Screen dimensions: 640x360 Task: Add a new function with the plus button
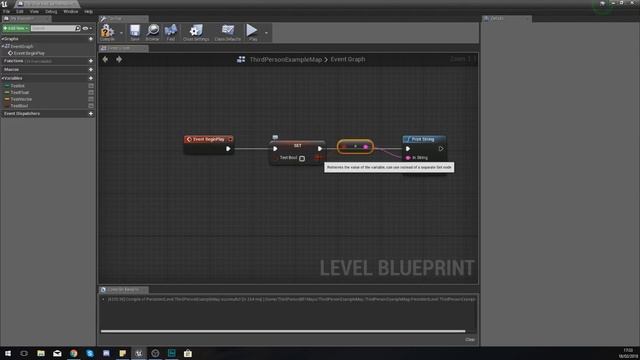coord(91,61)
